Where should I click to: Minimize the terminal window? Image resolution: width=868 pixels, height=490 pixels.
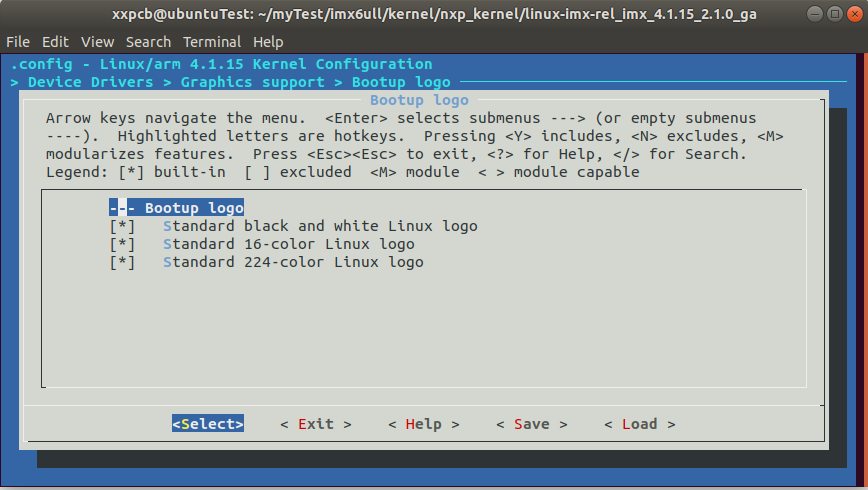[x=815, y=14]
